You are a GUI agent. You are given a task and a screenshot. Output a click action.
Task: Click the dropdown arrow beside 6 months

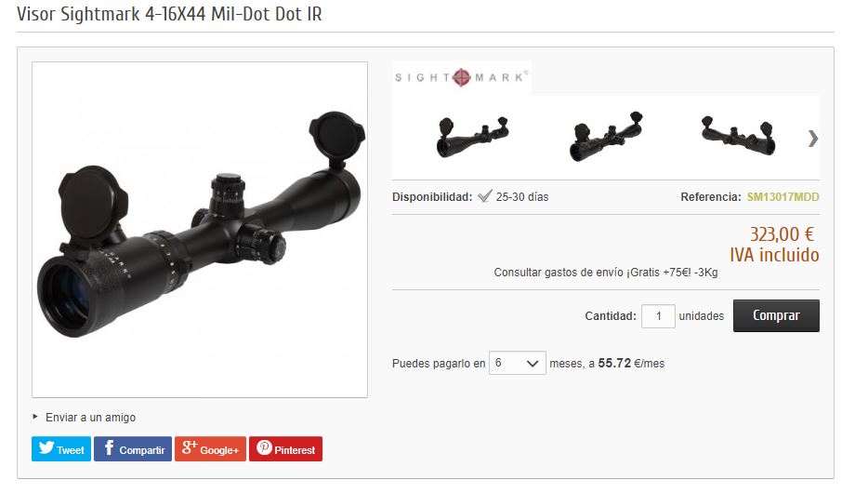(533, 364)
